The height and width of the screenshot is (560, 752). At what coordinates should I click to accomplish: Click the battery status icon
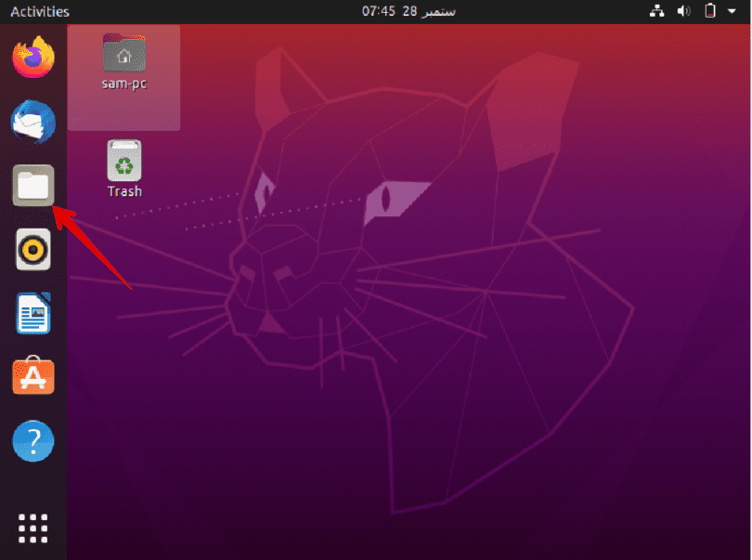[x=708, y=11]
